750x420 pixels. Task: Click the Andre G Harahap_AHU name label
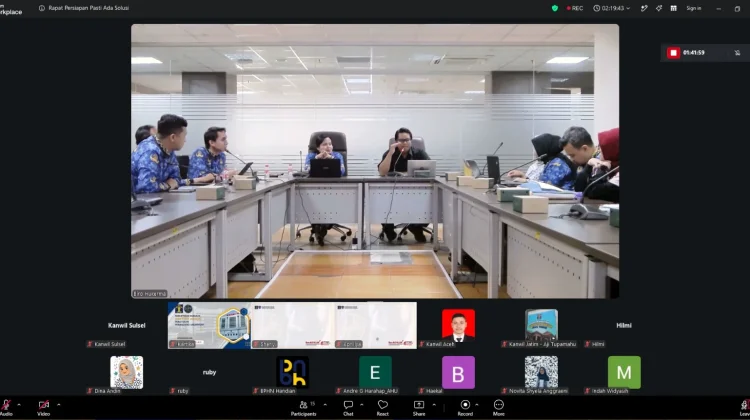367,391
